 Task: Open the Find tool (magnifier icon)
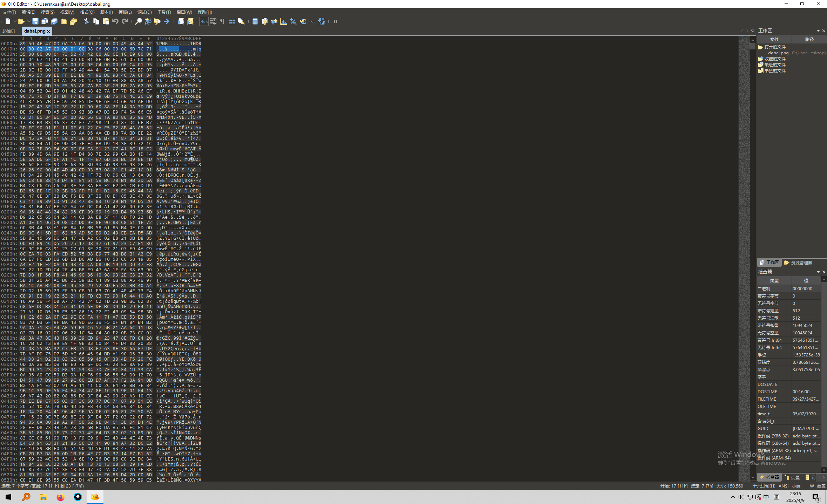click(x=138, y=22)
